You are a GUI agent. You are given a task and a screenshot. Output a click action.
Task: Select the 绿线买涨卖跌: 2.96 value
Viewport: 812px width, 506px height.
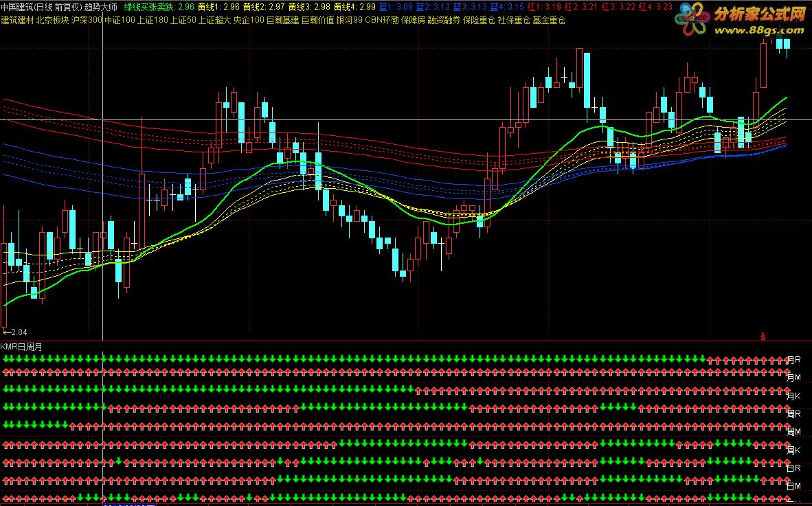159,8
